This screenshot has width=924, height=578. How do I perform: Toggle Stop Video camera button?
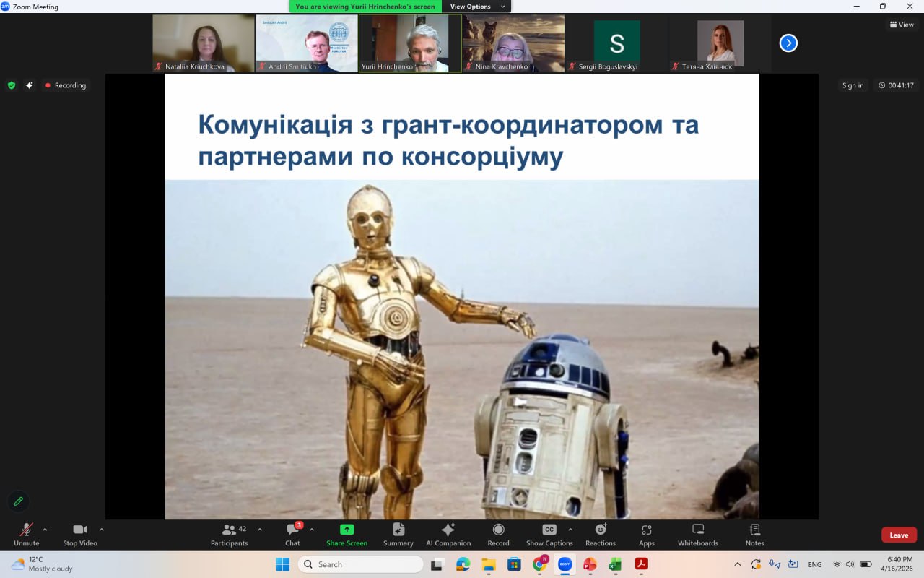79,534
